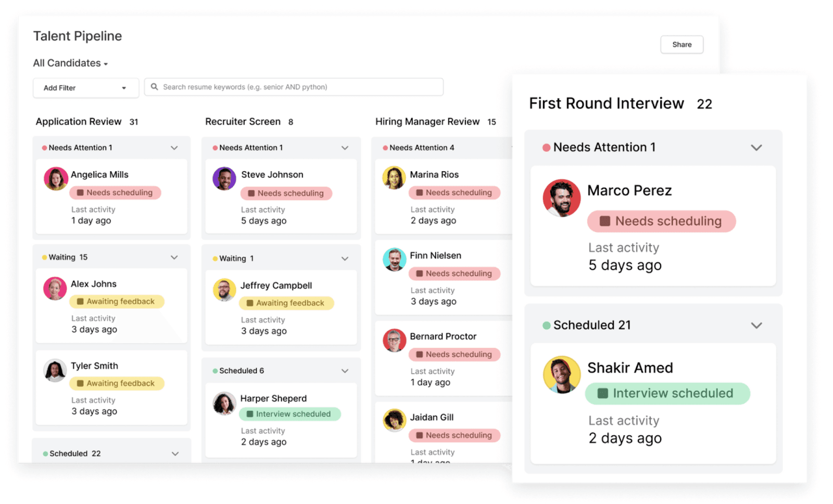Click the search magnifier icon
The image size is (833, 504).
[x=155, y=86]
